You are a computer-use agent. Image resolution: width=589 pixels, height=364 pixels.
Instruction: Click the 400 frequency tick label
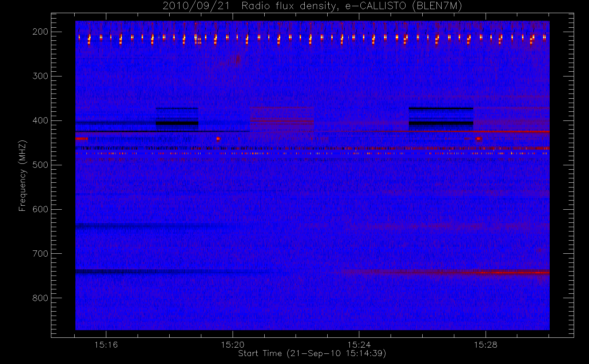click(x=40, y=120)
